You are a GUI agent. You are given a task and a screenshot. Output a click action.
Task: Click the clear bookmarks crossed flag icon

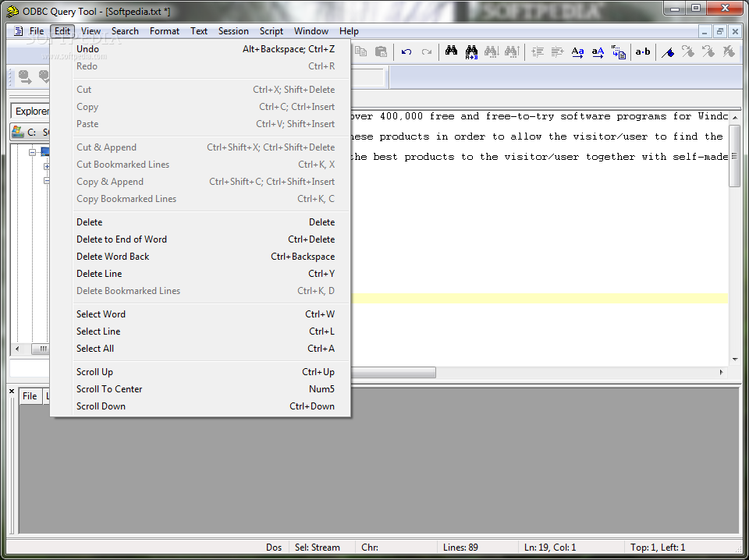[729, 51]
